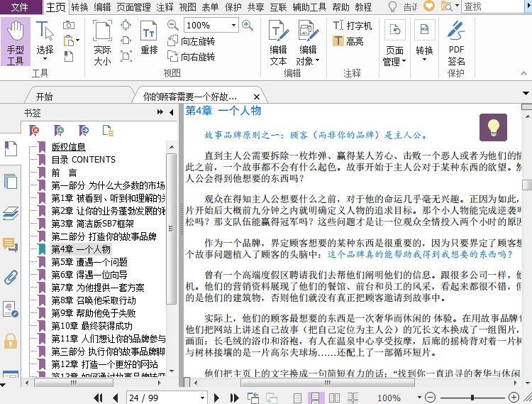Viewport: 532px width, 404px height.
Task: Open the File menu
Action: click(20, 7)
